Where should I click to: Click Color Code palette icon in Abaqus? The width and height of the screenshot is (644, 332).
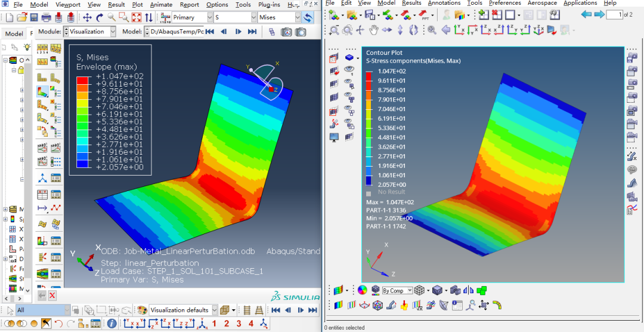pyautogui.click(x=142, y=310)
